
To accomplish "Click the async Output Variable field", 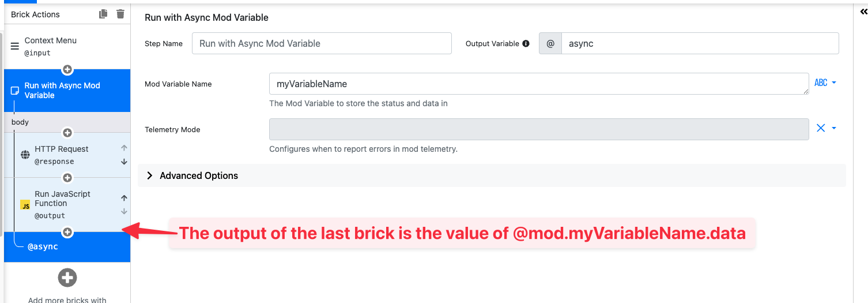I will click(699, 43).
